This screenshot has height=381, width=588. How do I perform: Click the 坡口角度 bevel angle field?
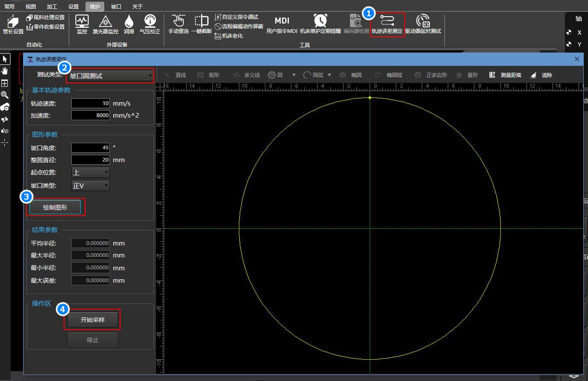coord(91,148)
